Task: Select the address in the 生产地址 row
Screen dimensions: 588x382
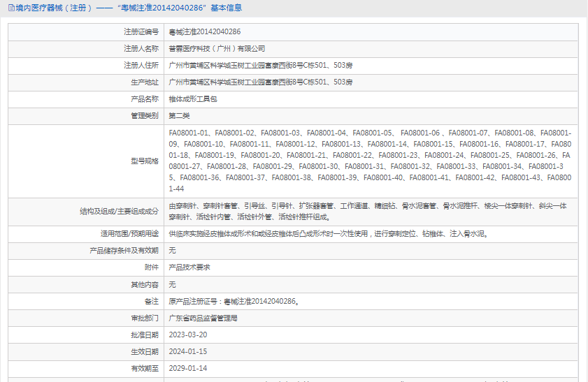Action: tap(261, 82)
